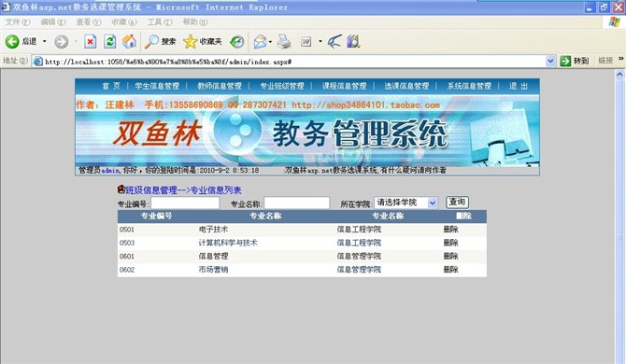Delete the 电子技术 major row
Screen dimensions: 626x364
click(x=450, y=230)
